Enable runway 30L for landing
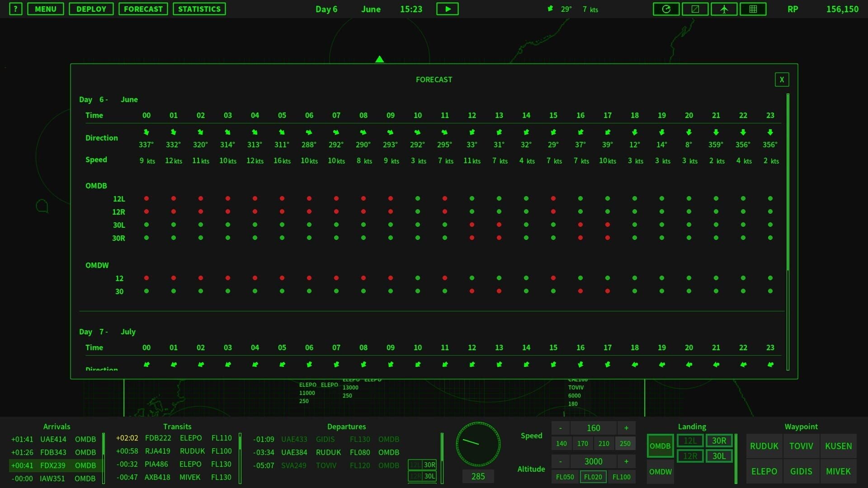The height and width of the screenshot is (488, 868). click(x=719, y=456)
